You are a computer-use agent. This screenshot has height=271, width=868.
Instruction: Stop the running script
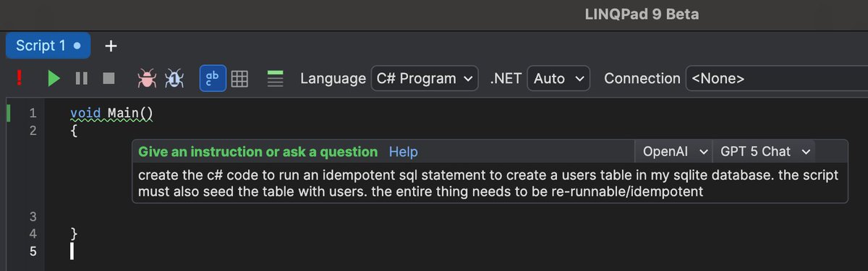(109, 78)
